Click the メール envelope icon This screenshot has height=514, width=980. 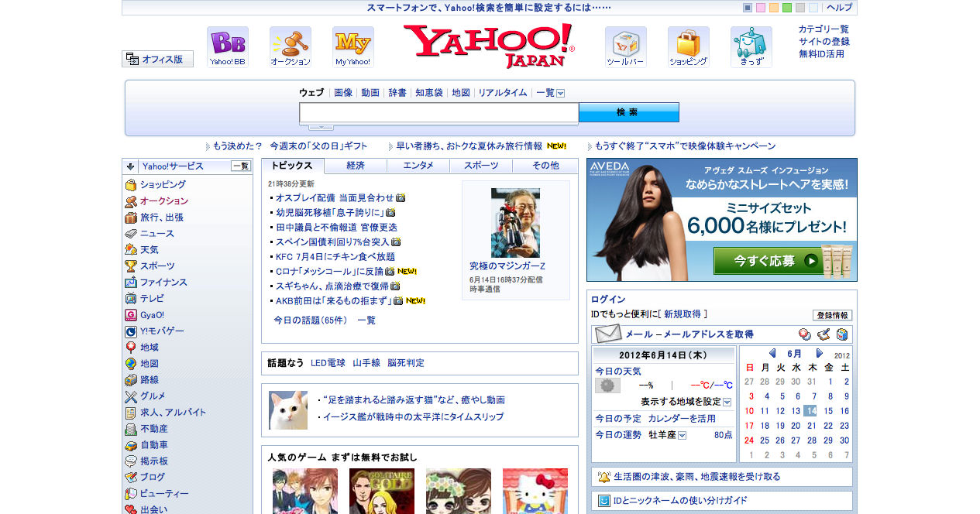click(607, 334)
